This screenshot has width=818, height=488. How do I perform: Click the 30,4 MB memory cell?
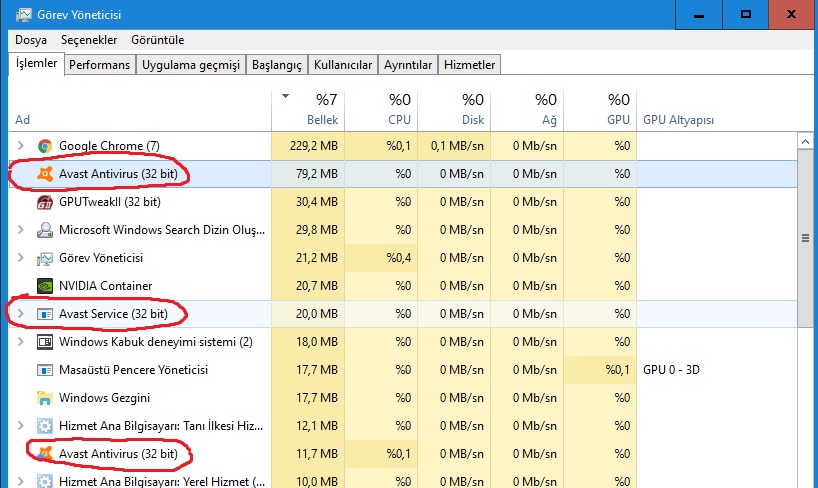[308, 202]
